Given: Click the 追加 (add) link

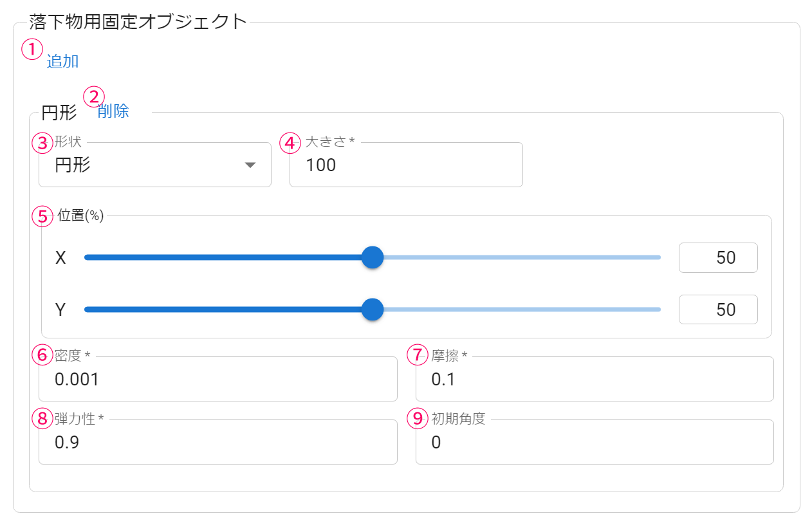Looking at the screenshot, I should (62, 62).
